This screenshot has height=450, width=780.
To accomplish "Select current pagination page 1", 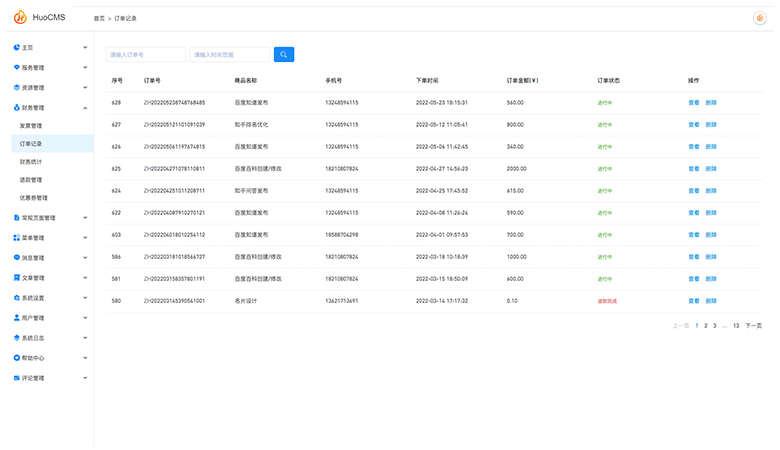I will tap(696, 326).
